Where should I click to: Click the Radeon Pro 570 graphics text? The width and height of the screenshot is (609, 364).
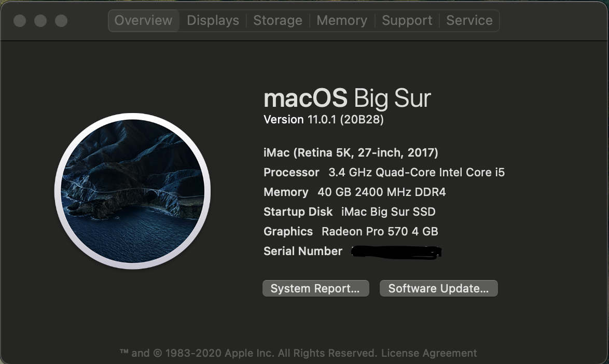point(380,231)
